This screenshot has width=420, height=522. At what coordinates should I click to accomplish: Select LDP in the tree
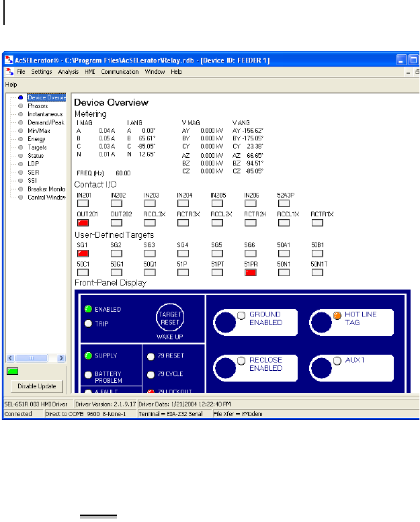pyautogui.click(x=34, y=164)
